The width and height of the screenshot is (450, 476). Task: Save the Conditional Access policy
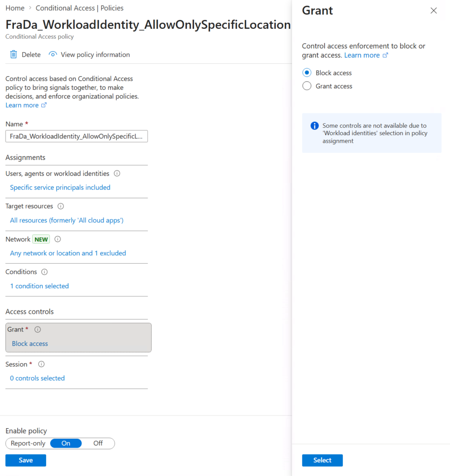(26, 460)
